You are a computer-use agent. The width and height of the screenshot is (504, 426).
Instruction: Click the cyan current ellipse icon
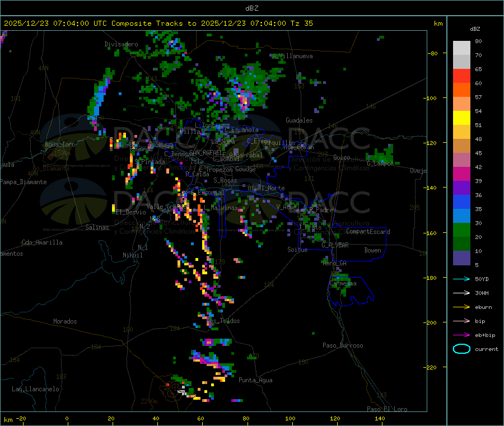461,349
